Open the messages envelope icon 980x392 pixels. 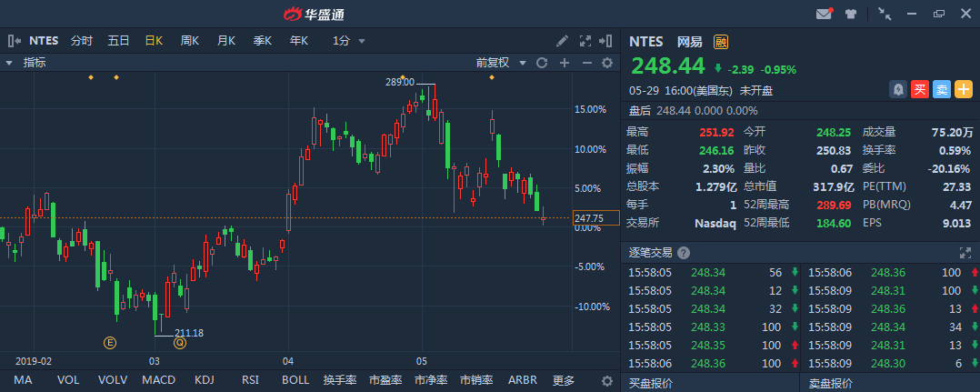pos(825,14)
